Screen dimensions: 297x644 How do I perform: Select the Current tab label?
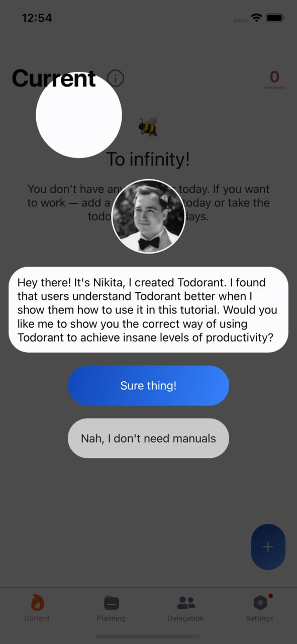(x=37, y=618)
